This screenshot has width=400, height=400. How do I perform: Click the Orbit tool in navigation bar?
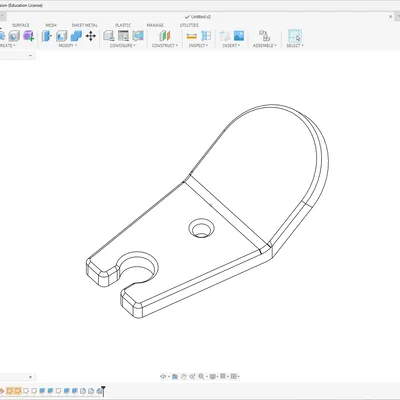(163, 377)
